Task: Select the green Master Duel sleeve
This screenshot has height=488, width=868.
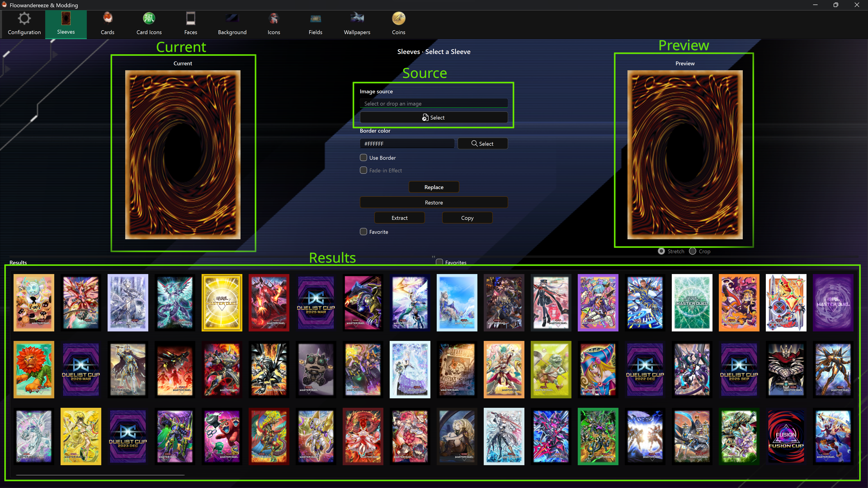Action: point(692,303)
